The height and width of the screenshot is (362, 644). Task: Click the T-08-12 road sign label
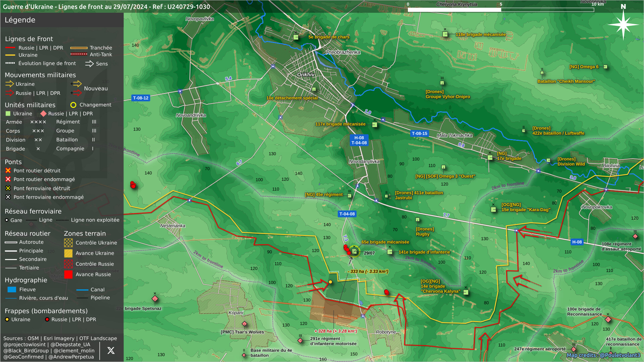(141, 98)
